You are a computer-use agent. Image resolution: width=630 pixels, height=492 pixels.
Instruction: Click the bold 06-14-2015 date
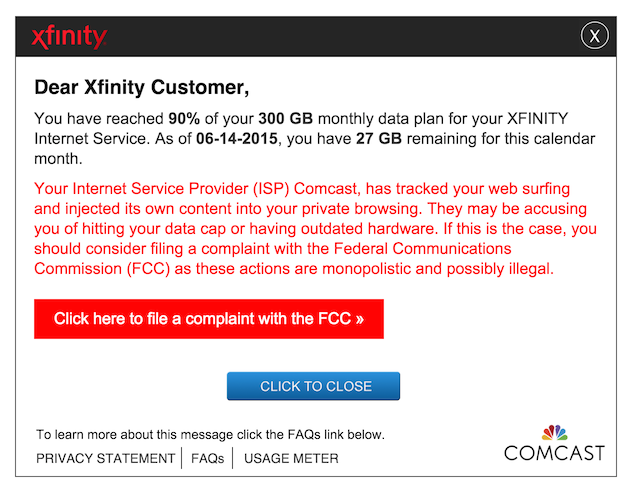click(x=237, y=139)
